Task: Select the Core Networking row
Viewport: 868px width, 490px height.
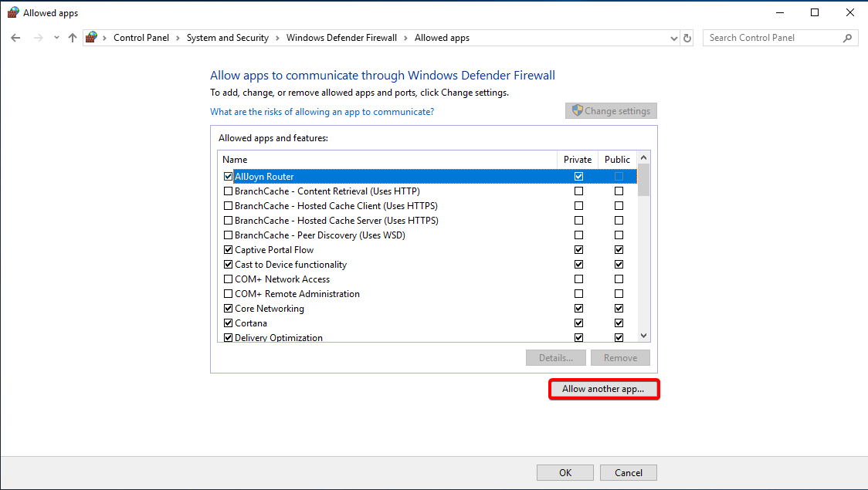Action: click(427, 309)
